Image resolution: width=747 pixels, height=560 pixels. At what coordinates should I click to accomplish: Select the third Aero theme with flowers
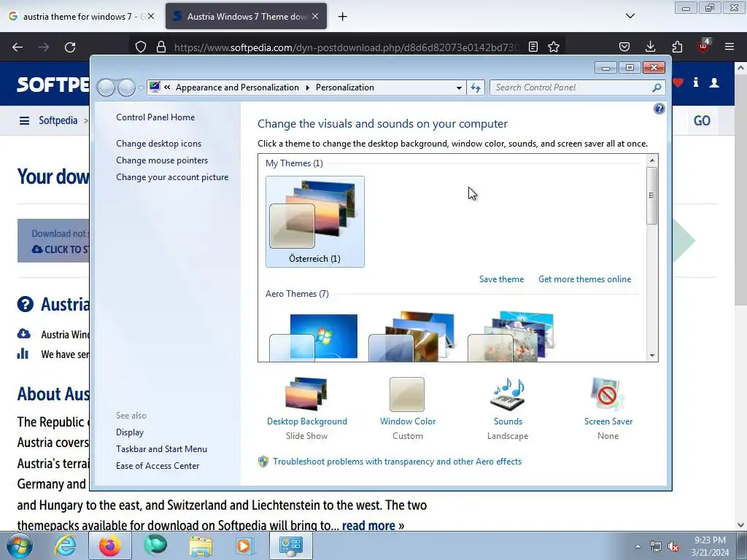[511, 336]
